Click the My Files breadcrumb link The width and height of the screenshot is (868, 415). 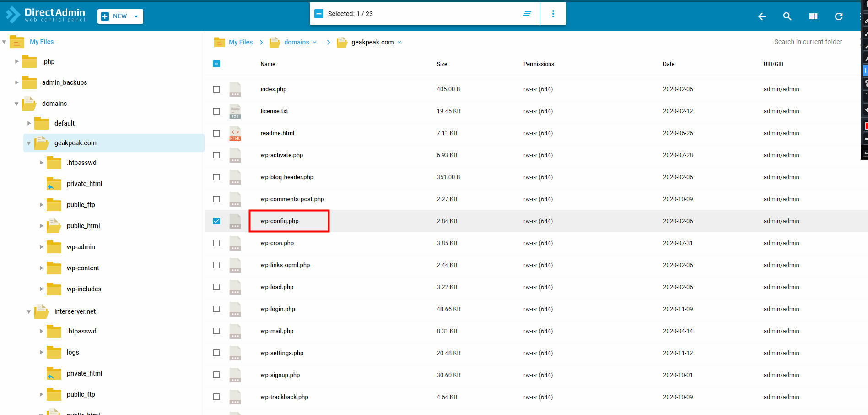coord(241,42)
